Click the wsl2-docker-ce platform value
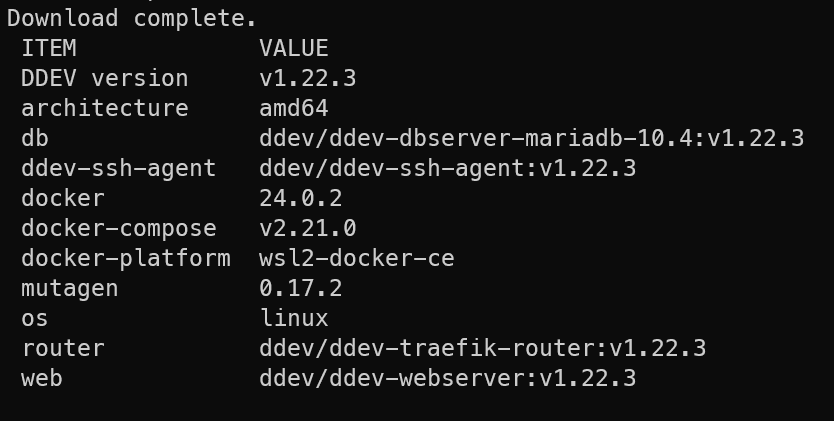Image resolution: width=834 pixels, height=421 pixels. 356,258
